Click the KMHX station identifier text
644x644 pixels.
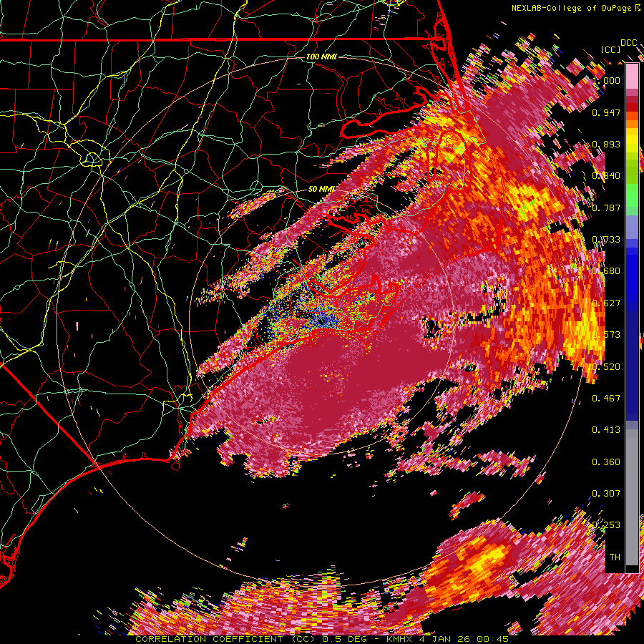tap(399, 639)
